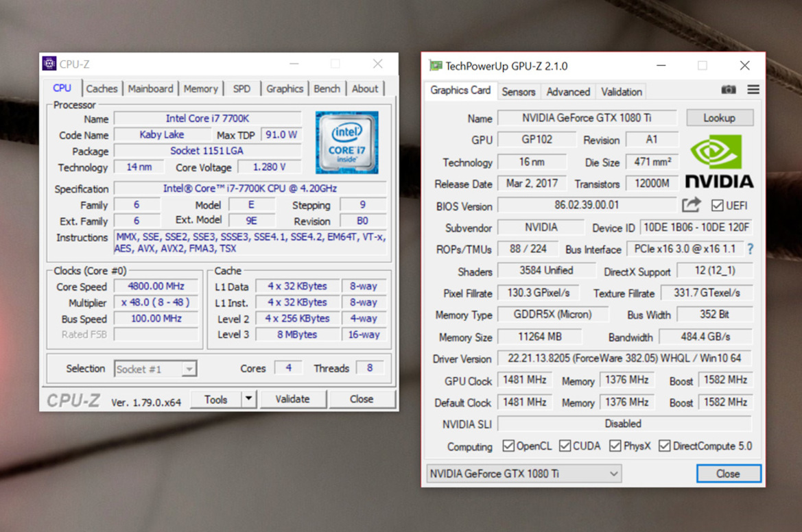Click the Lookup button
This screenshot has width=802, height=532.
720,118
